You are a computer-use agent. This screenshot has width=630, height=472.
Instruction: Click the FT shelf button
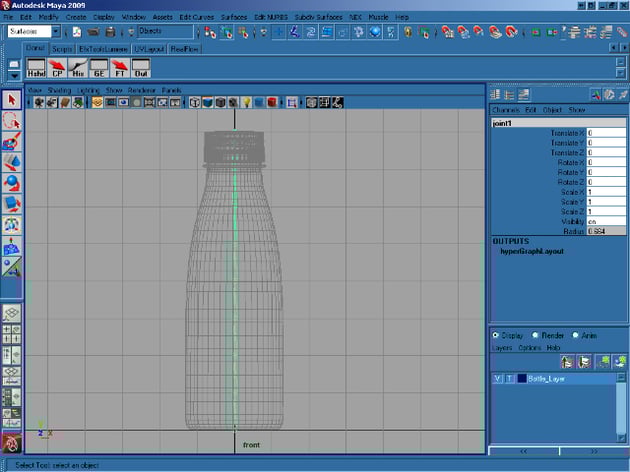pos(120,68)
